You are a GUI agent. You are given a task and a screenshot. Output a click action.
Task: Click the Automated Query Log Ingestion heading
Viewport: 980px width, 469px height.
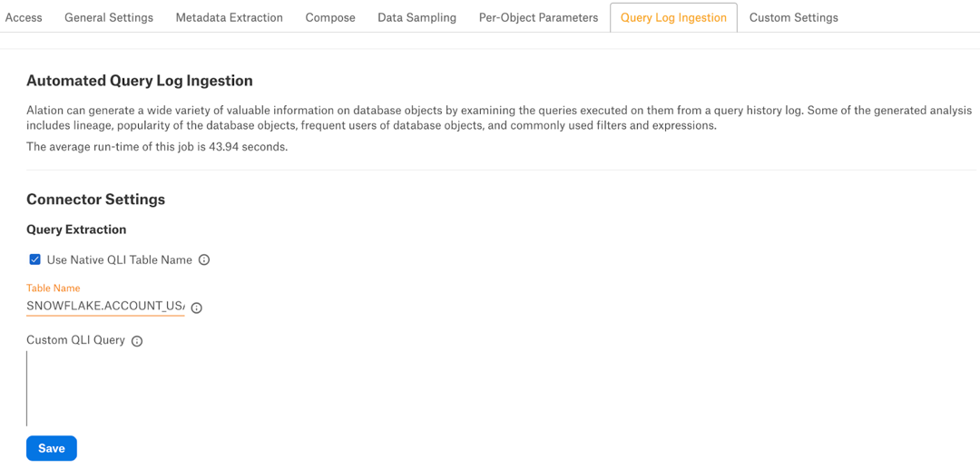[140, 81]
